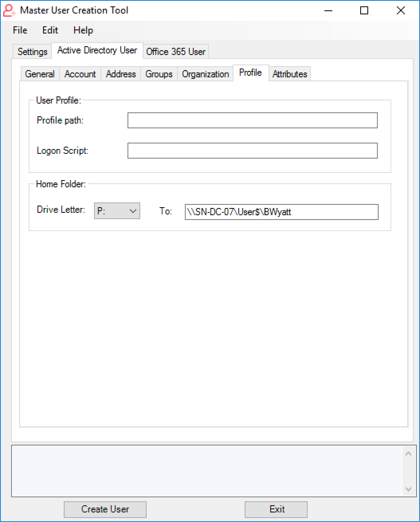The height and width of the screenshot is (522, 420).
Task: Open the Groups sub-tab
Action: [x=159, y=74]
